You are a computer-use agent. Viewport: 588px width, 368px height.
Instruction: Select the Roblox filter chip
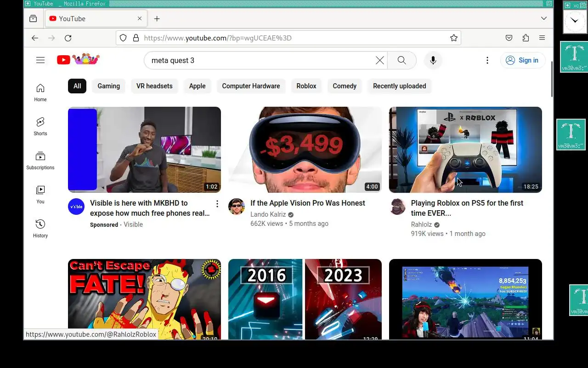[x=306, y=86]
